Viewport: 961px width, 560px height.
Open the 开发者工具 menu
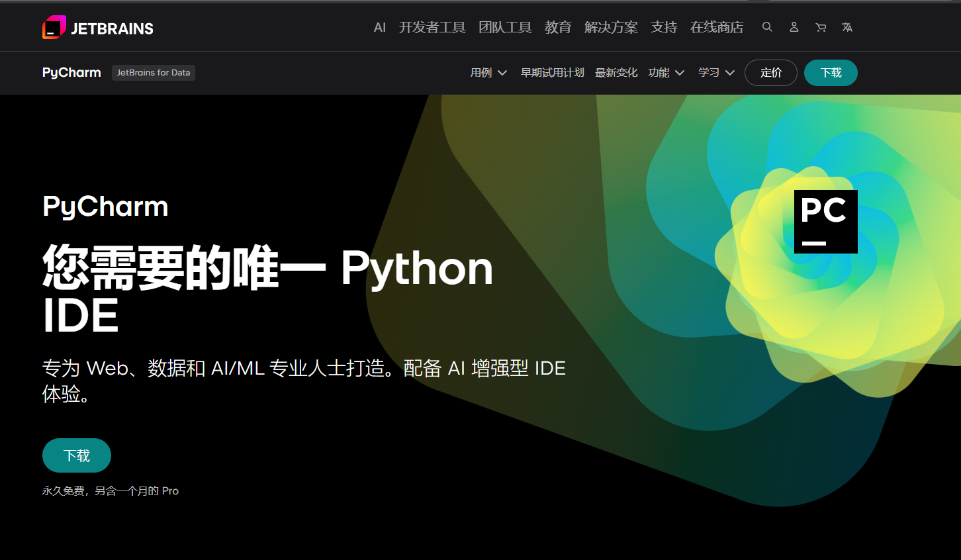click(x=432, y=27)
